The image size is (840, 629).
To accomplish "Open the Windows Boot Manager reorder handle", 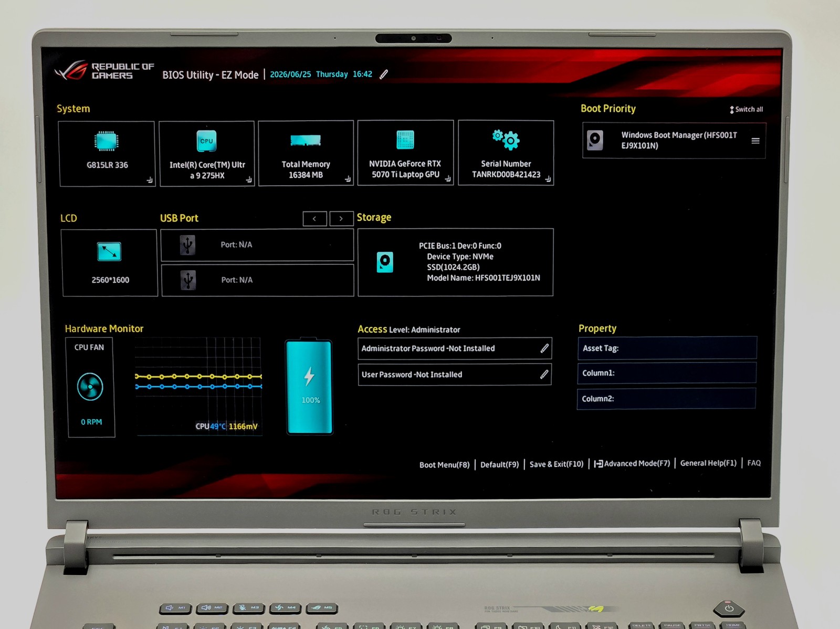I will tap(755, 141).
